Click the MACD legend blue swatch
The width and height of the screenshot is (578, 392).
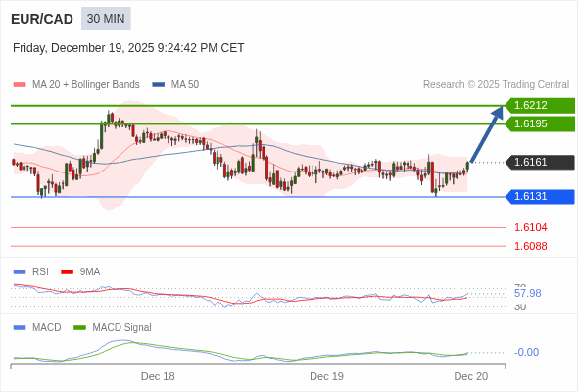pyautogui.click(x=20, y=328)
